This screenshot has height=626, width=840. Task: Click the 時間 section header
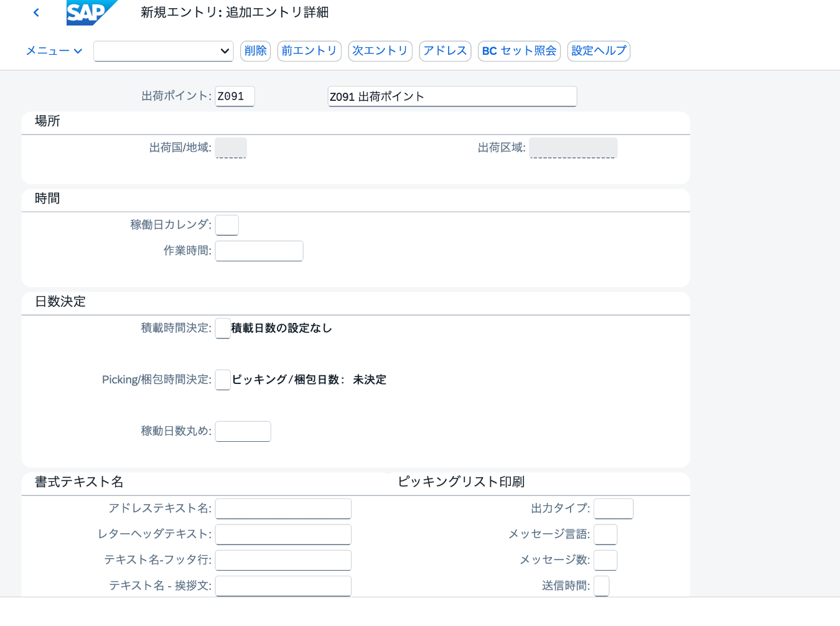click(47, 199)
